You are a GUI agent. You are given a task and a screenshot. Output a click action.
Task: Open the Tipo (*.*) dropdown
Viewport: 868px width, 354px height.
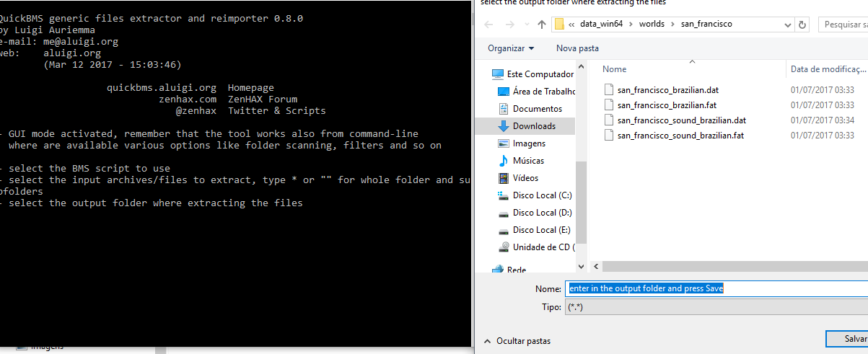716,307
